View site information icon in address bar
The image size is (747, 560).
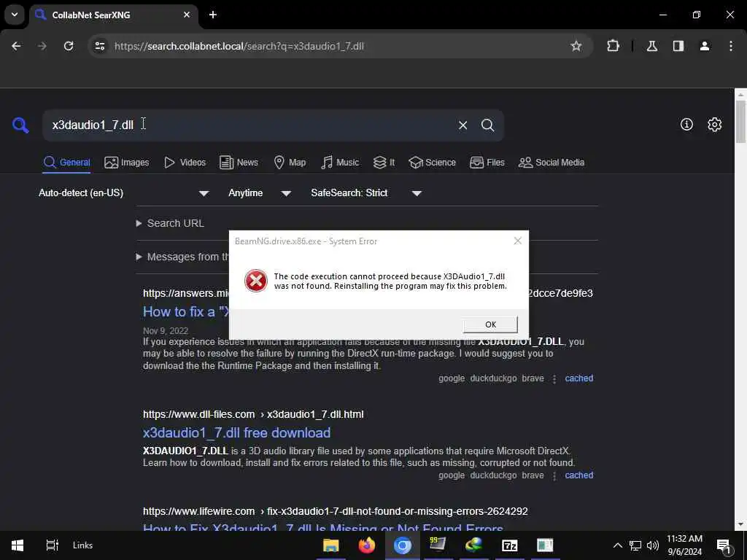pyautogui.click(x=99, y=46)
